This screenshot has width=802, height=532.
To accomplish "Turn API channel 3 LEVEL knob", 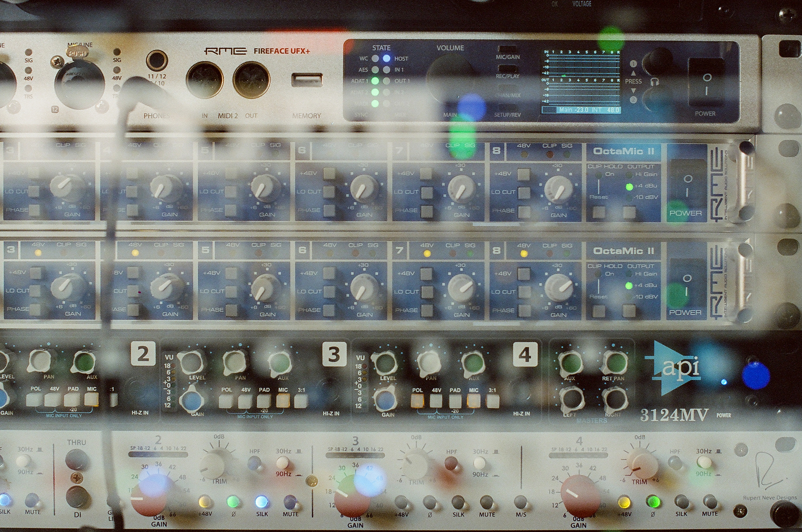I will pyautogui.click(x=384, y=363).
